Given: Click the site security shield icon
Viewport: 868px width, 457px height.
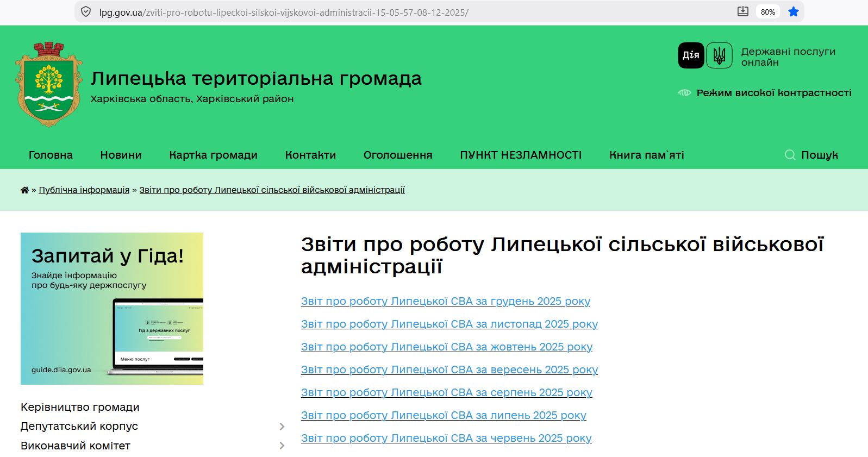Looking at the screenshot, I should click(85, 12).
